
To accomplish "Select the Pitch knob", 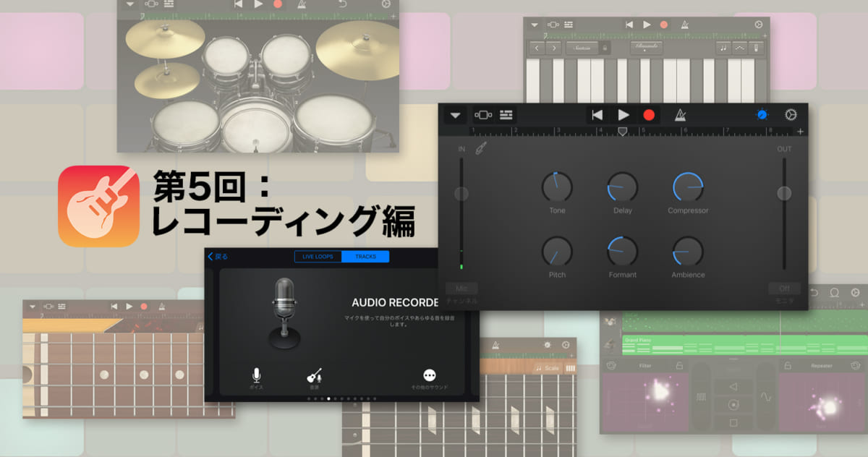I will pos(557,251).
